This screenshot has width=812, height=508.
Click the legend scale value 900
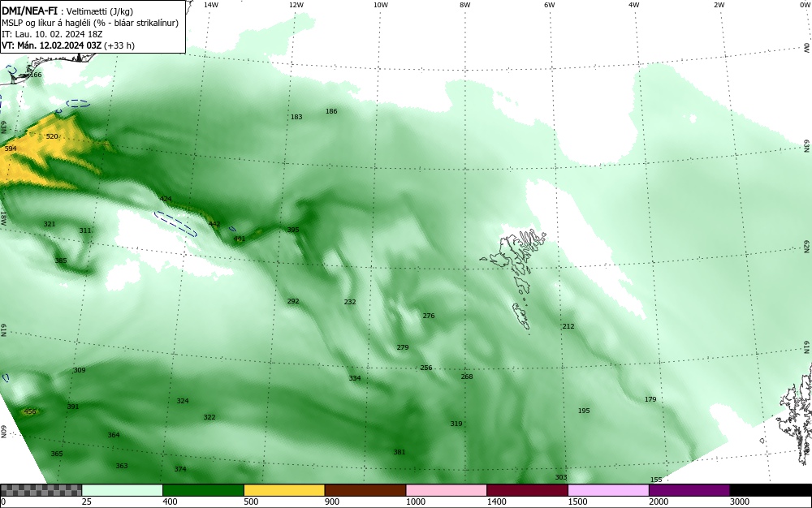click(x=332, y=502)
